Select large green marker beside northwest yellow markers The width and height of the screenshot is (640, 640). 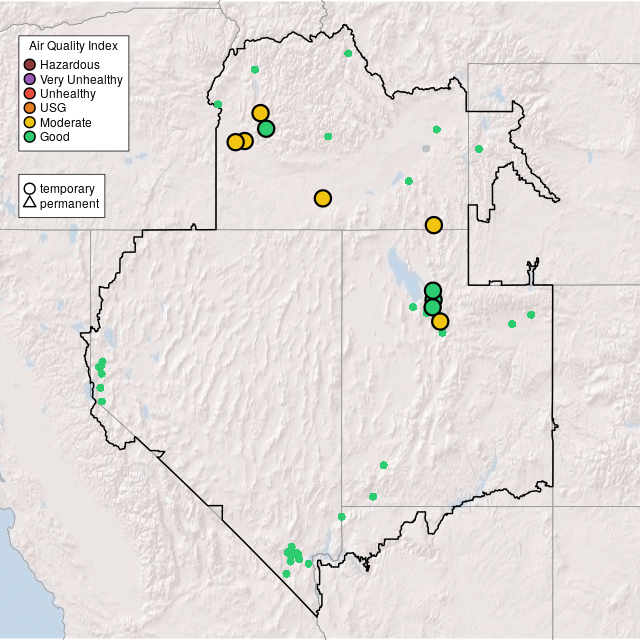pos(266,128)
